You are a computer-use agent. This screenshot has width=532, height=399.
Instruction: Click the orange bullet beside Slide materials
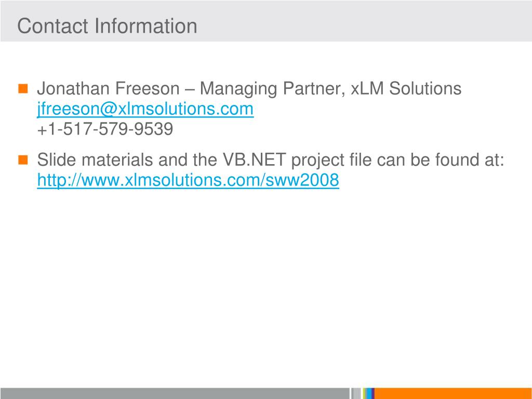(x=23, y=159)
